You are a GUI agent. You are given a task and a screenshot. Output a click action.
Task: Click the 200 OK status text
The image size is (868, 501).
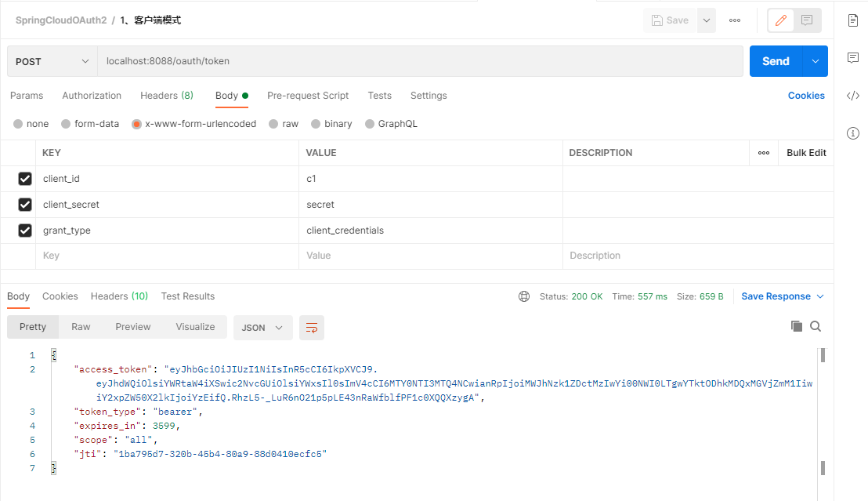pos(587,296)
